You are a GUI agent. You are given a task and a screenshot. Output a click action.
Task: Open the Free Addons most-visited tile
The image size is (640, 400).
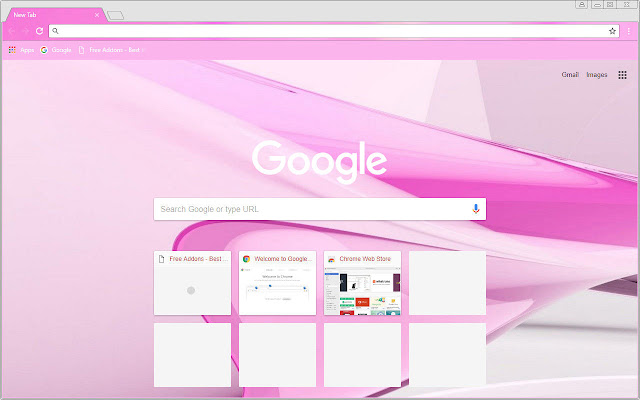coord(192,283)
